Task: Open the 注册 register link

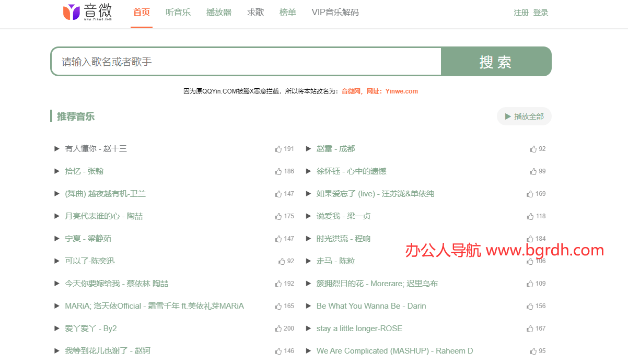Action: pyautogui.click(x=521, y=13)
